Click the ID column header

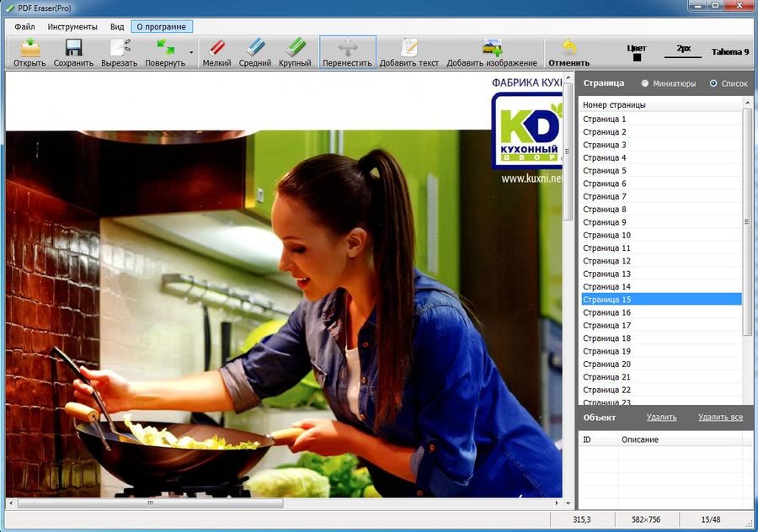coord(599,439)
